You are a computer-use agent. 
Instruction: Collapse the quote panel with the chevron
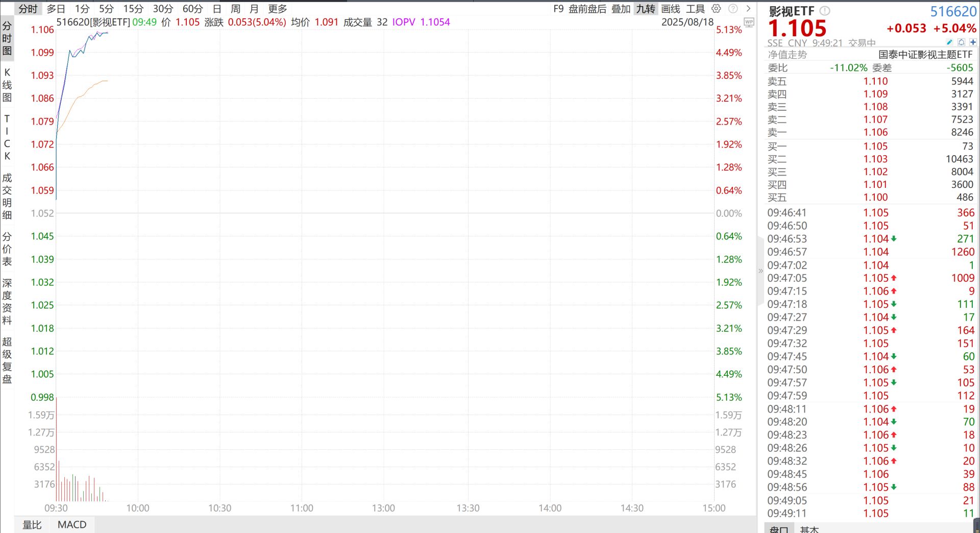(760, 271)
